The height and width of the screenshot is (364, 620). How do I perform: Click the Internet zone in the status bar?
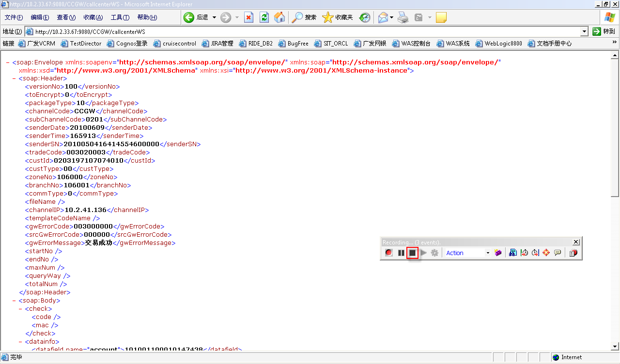click(567, 357)
